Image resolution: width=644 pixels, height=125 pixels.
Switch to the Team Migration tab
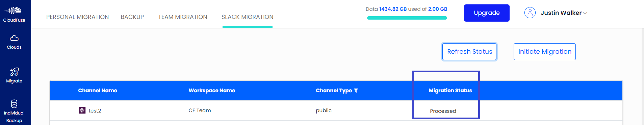point(183,17)
